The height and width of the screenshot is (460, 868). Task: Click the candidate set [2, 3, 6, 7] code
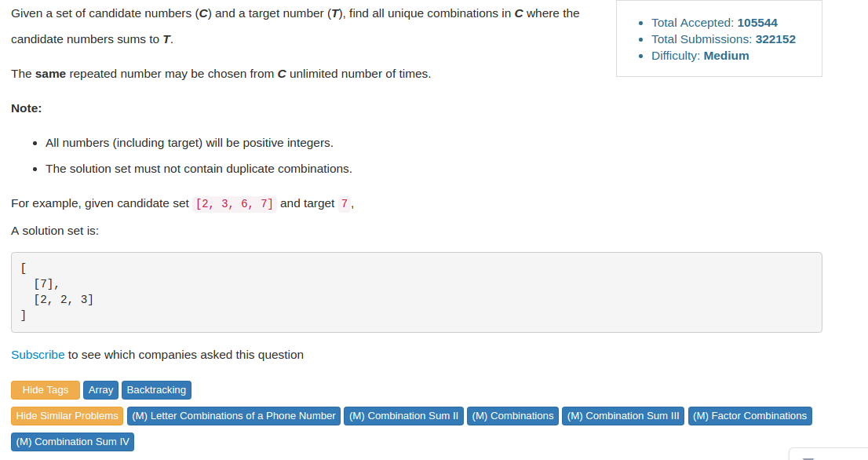pyautogui.click(x=235, y=204)
